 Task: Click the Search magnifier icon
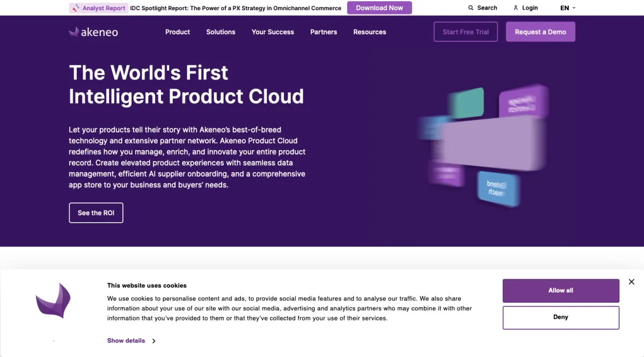click(x=471, y=8)
